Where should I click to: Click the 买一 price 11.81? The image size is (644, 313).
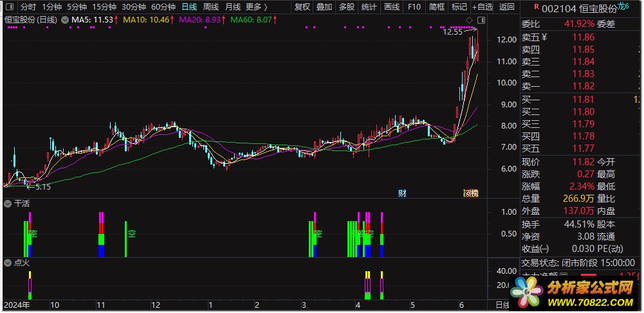coord(584,99)
